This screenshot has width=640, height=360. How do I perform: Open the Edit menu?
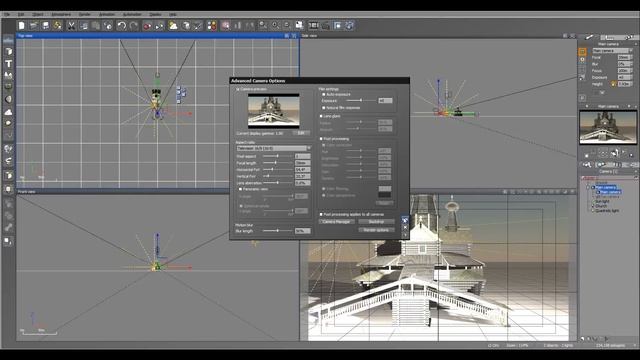(x=21, y=14)
